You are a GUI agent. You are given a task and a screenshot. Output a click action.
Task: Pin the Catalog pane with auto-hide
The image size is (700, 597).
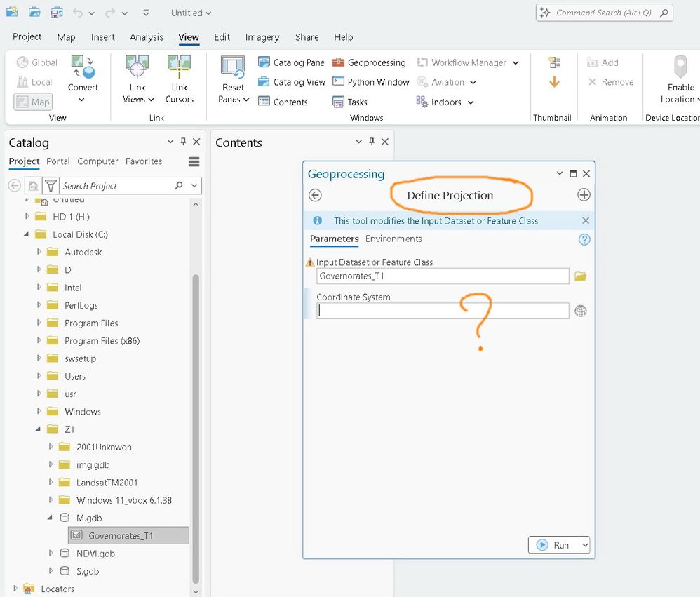(x=183, y=142)
